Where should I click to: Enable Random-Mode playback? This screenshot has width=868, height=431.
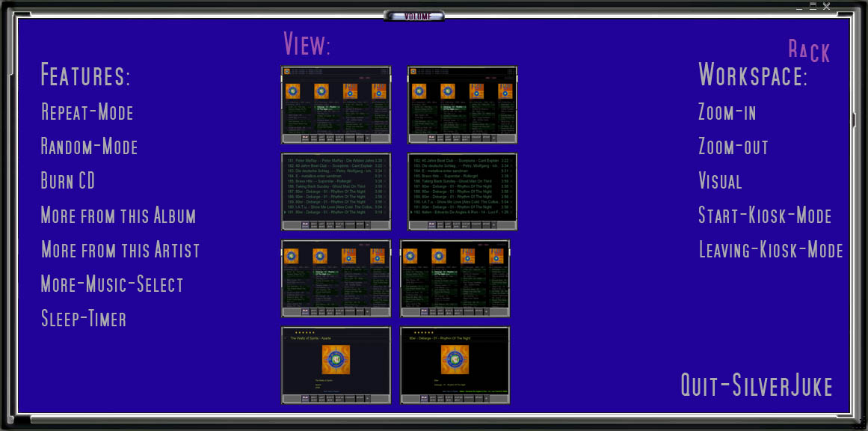(89, 147)
